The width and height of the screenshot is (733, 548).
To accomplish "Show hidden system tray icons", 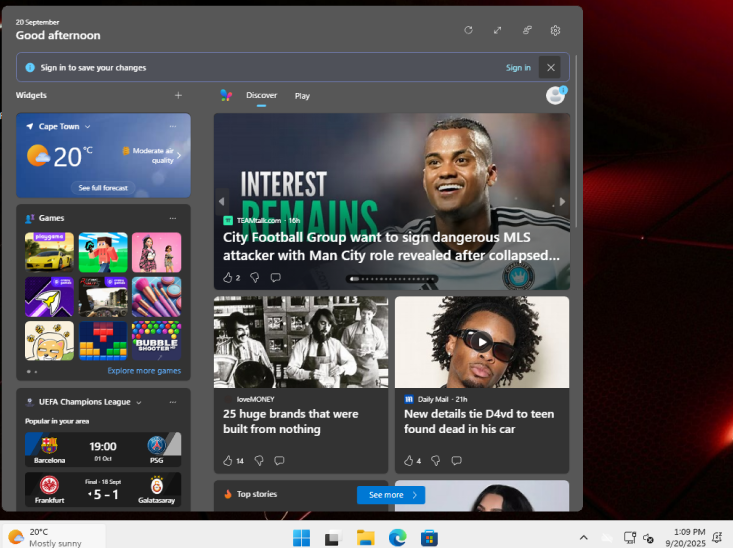I will (583, 538).
